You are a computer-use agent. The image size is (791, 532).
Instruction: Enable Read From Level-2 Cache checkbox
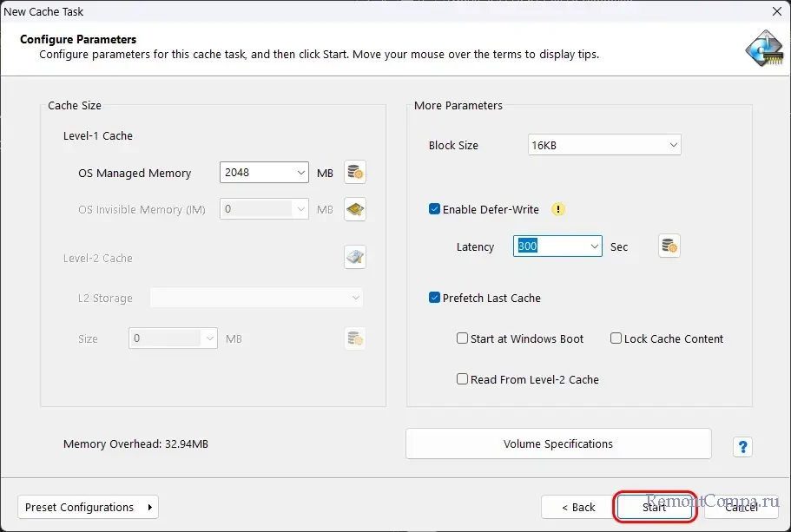[463, 379]
